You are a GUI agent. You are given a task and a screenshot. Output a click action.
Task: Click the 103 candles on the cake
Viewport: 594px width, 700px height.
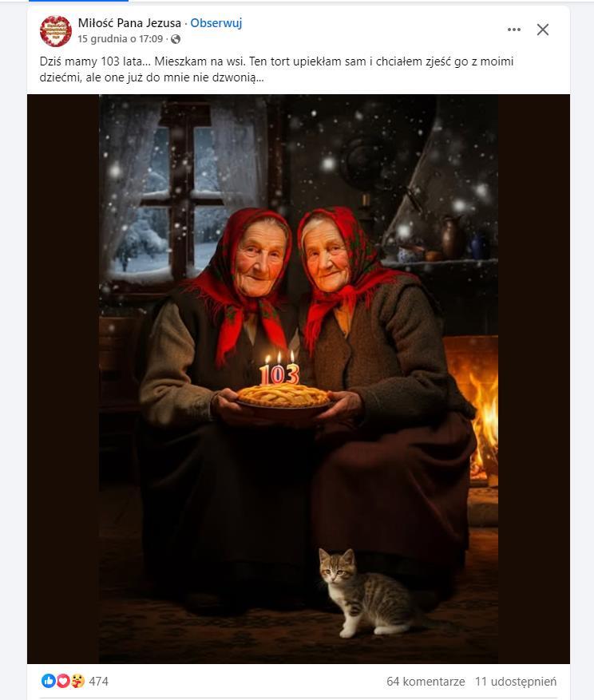[279, 369]
